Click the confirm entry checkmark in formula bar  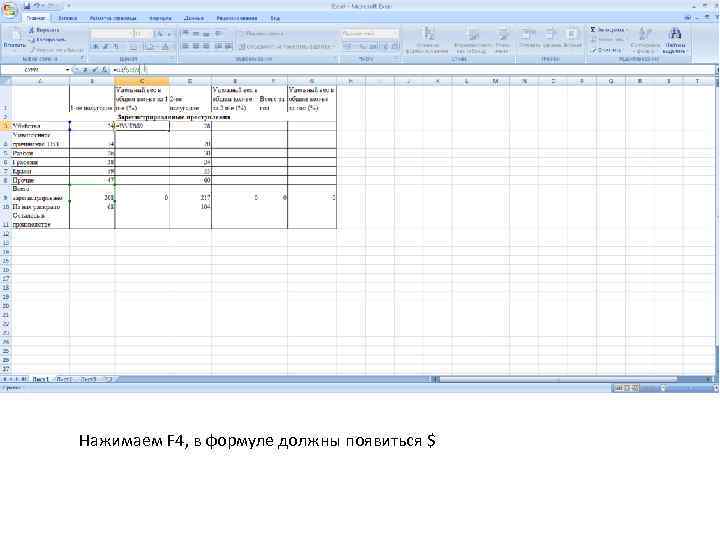pyautogui.click(x=95, y=70)
